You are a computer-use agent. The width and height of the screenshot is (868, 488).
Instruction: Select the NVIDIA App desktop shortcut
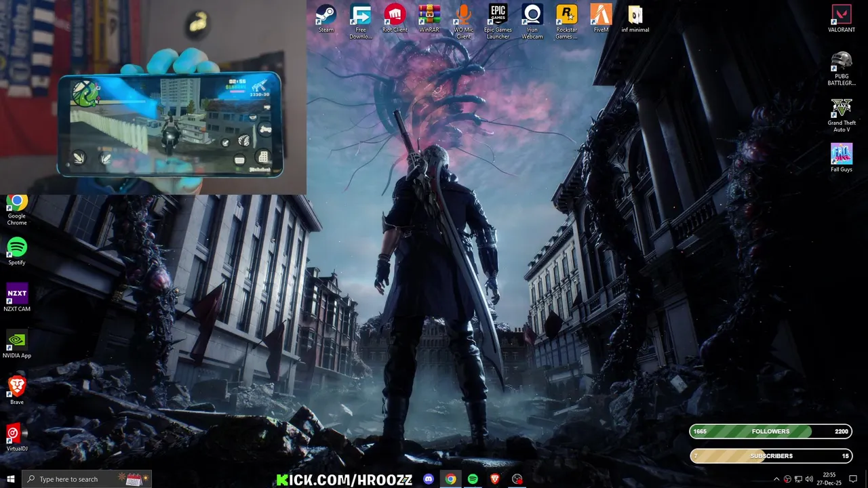coord(17,344)
